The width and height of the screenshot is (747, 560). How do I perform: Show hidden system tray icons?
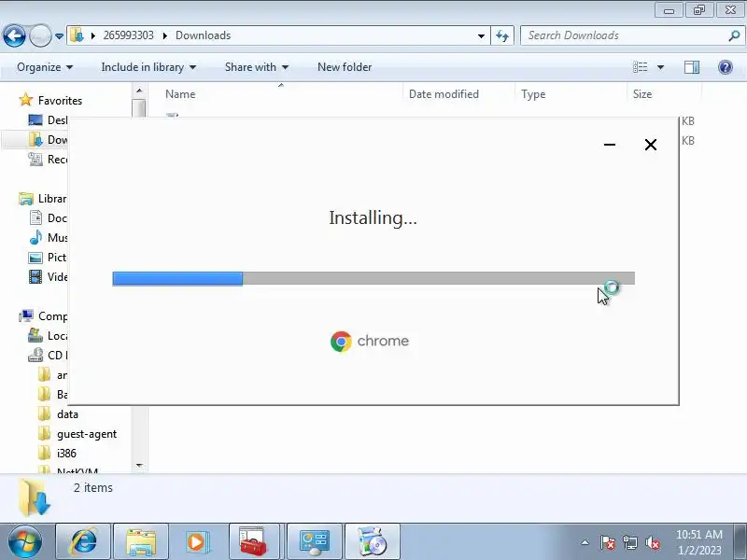tap(585, 542)
